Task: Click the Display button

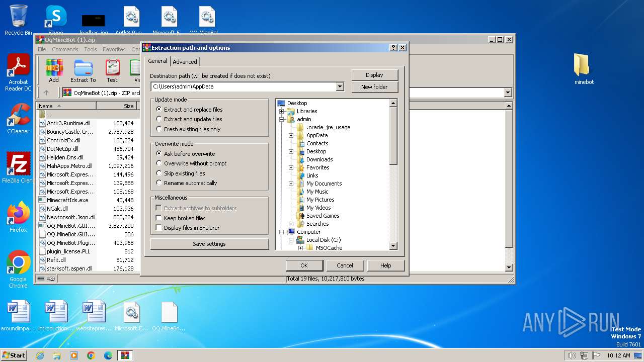Action: click(374, 75)
